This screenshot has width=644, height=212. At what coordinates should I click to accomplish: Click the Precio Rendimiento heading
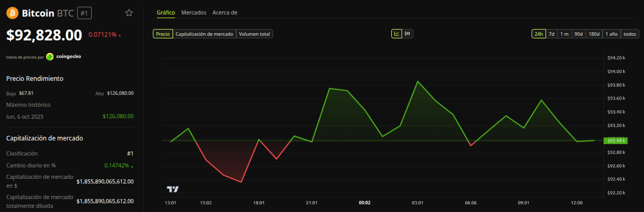35,78
